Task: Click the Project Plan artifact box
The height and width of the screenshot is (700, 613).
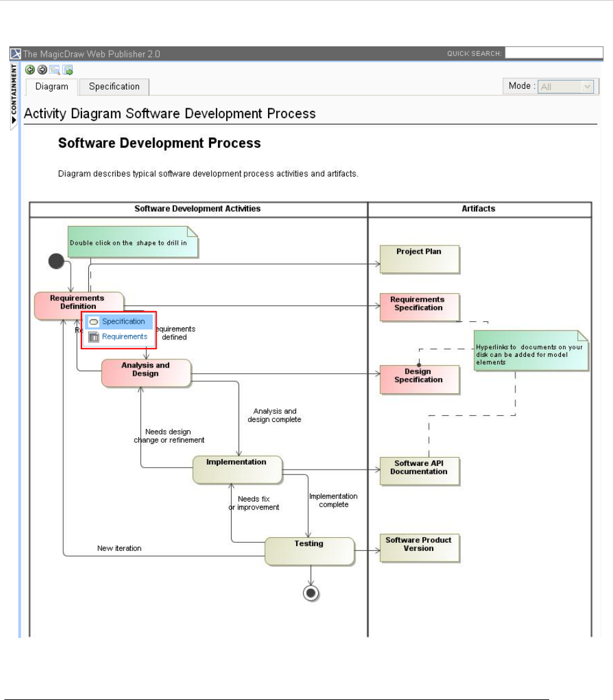Action: click(420, 259)
